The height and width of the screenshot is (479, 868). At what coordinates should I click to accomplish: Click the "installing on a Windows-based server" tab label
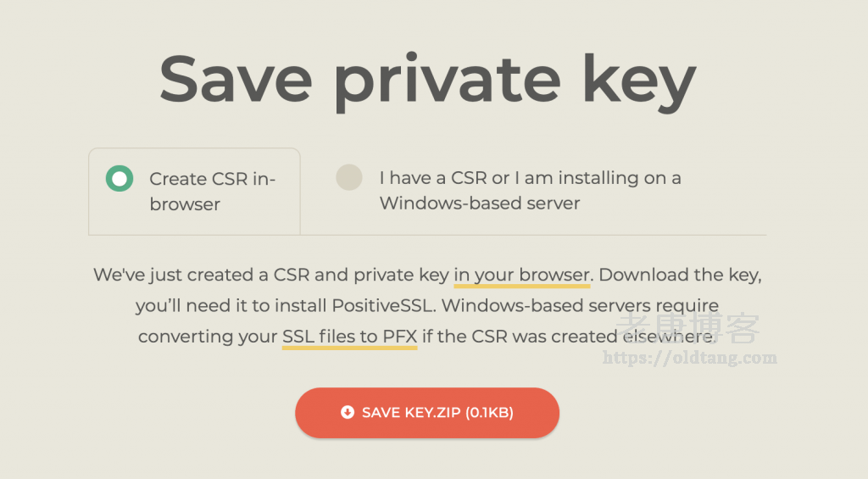point(530,192)
